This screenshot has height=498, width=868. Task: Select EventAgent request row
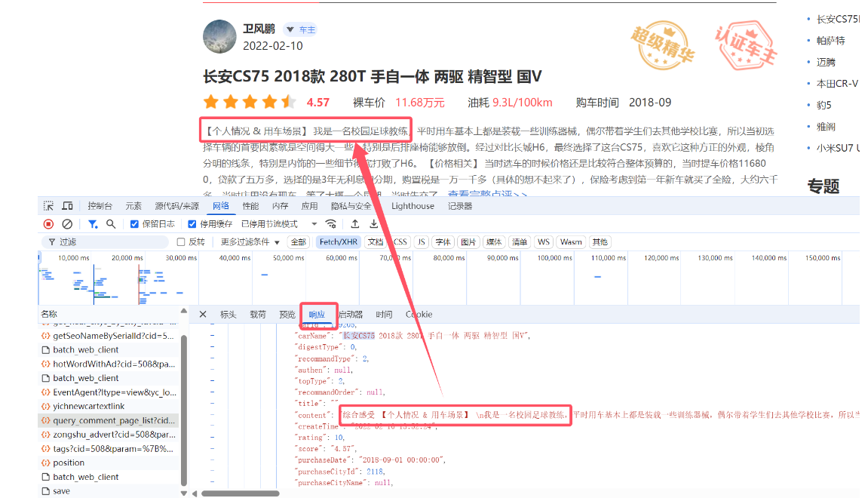[109, 392]
